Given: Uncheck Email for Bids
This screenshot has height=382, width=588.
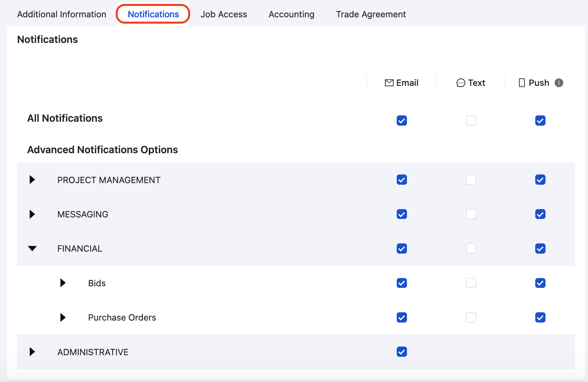Looking at the screenshot, I should click(x=402, y=283).
